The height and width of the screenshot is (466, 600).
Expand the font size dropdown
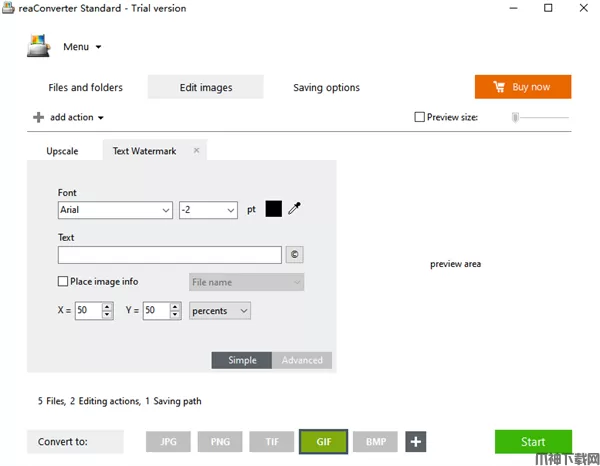(x=208, y=210)
